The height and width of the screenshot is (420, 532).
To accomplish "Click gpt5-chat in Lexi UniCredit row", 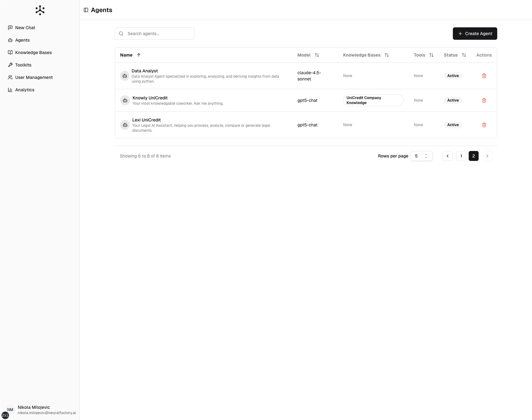I will point(307,125).
